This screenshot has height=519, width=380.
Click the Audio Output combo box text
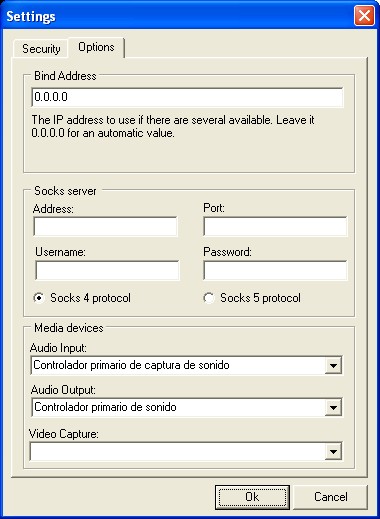coord(105,407)
